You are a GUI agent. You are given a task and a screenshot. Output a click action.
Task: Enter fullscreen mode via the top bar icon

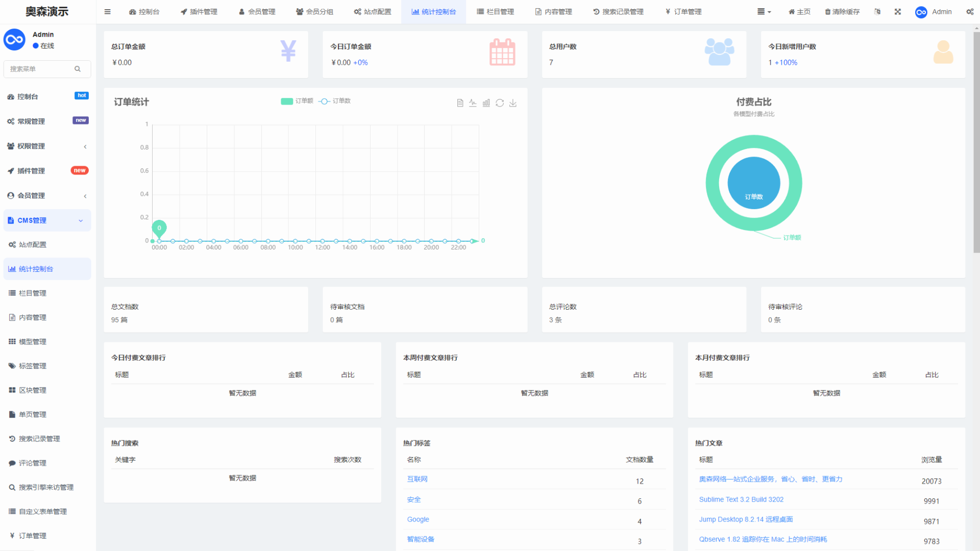tap(898, 12)
